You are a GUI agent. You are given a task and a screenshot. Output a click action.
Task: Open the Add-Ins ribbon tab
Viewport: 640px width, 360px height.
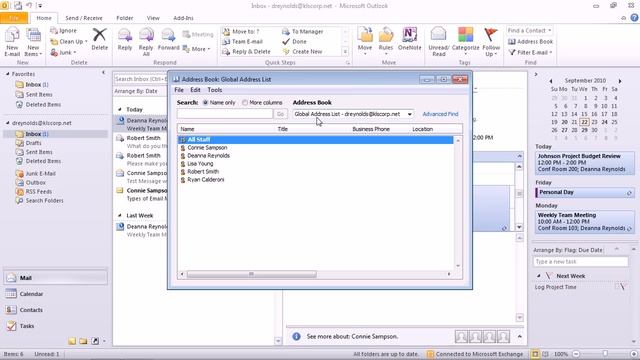(x=183, y=18)
